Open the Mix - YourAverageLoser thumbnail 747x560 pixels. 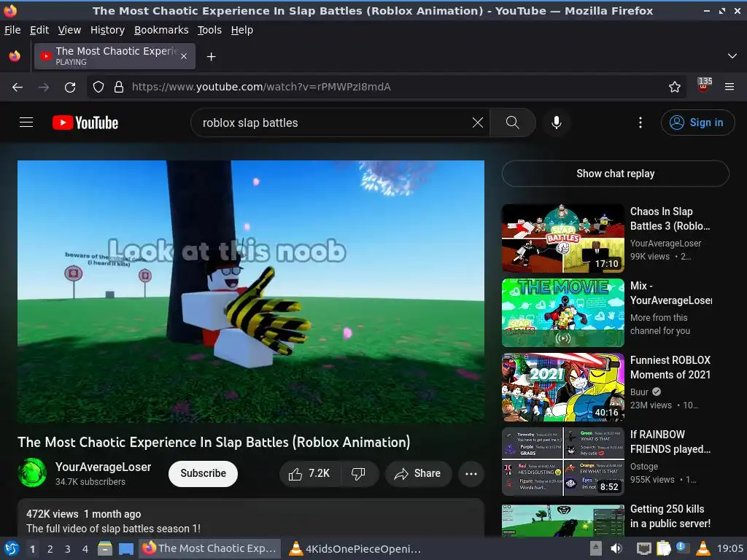pyautogui.click(x=562, y=312)
